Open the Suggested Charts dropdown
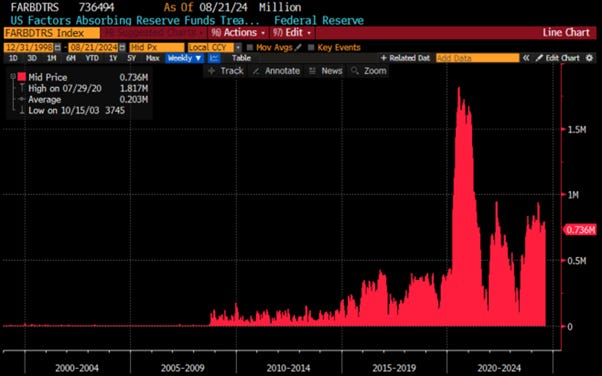This screenshot has width=602, height=376. (x=153, y=33)
